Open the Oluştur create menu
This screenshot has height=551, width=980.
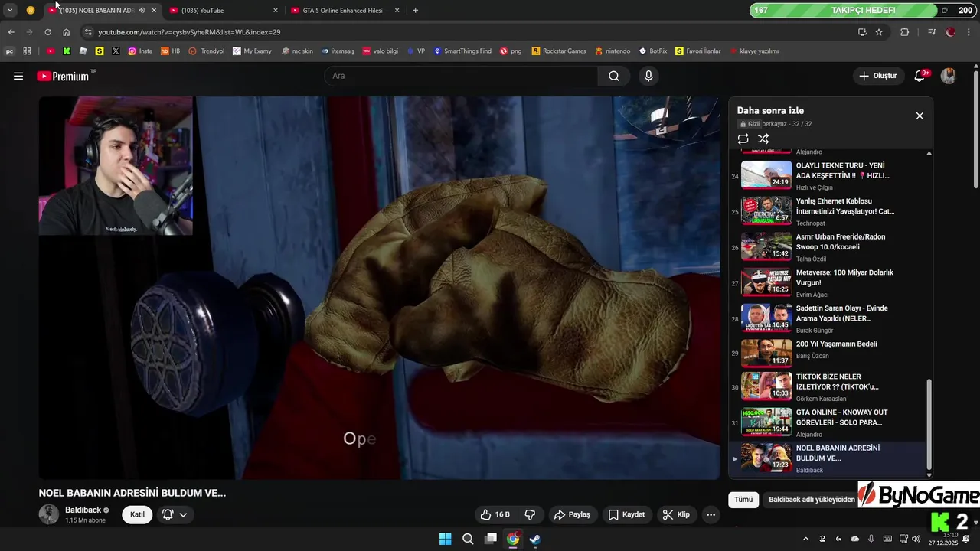(877, 76)
